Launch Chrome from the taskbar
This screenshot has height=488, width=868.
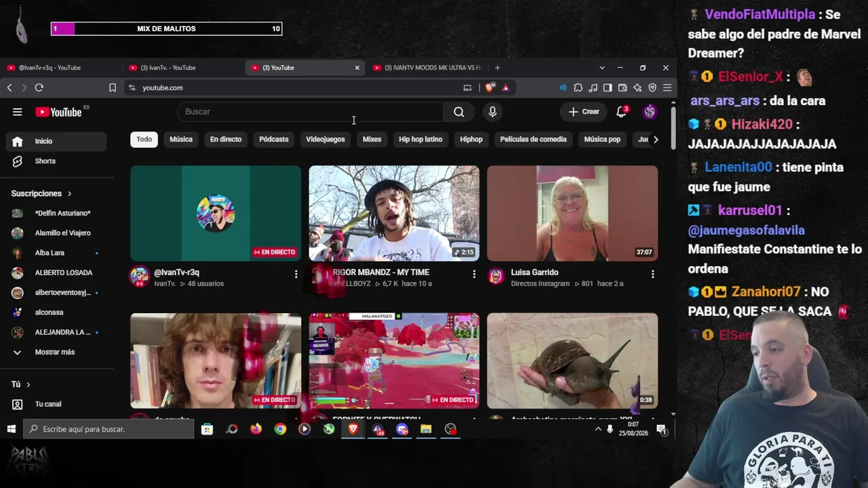pyautogui.click(x=280, y=429)
